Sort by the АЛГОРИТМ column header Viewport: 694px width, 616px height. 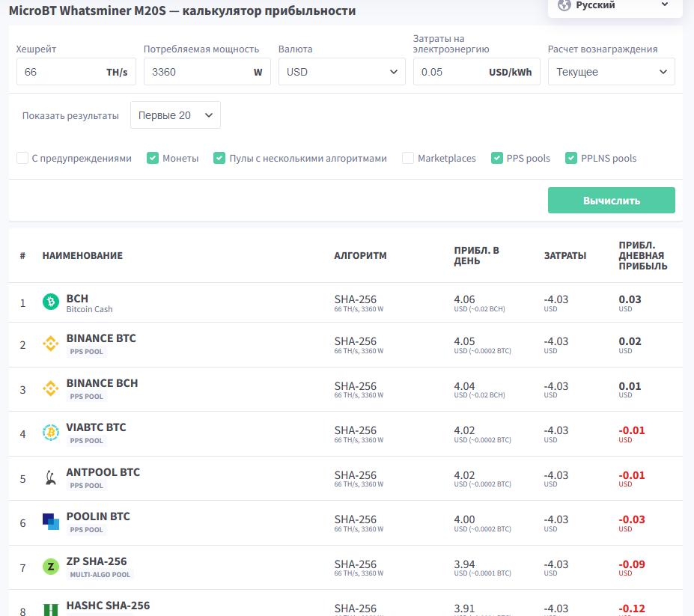(x=360, y=255)
